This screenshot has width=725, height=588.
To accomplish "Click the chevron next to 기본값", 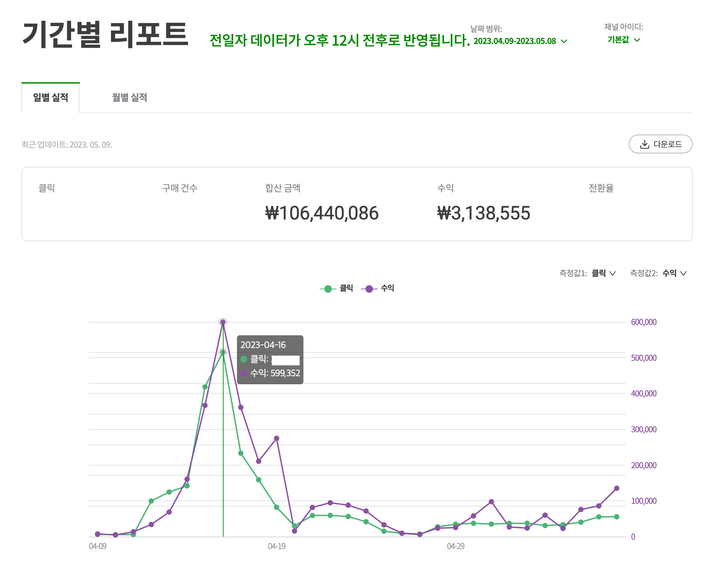I will click(637, 40).
